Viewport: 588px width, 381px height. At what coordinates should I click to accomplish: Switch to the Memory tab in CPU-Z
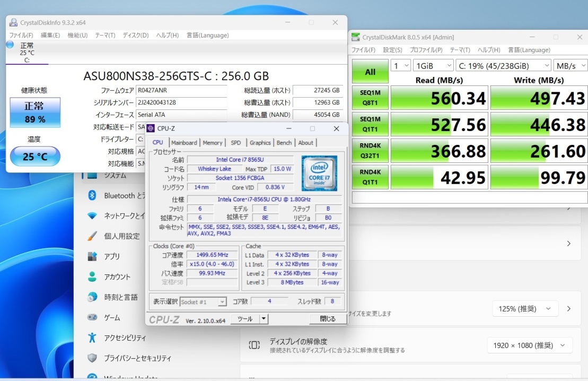coord(212,143)
